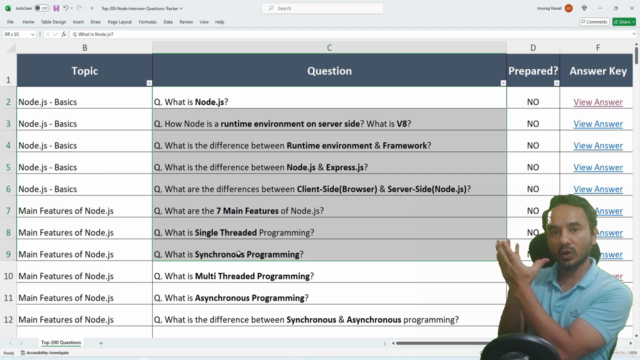Open the Prepared? column filter dropdown

click(x=556, y=83)
